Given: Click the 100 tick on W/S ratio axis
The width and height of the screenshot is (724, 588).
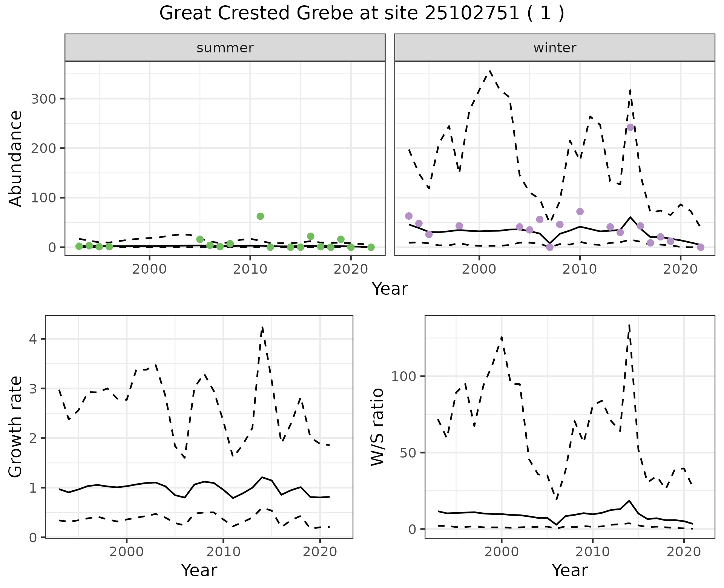Looking at the screenshot, I should click(403, 377).
